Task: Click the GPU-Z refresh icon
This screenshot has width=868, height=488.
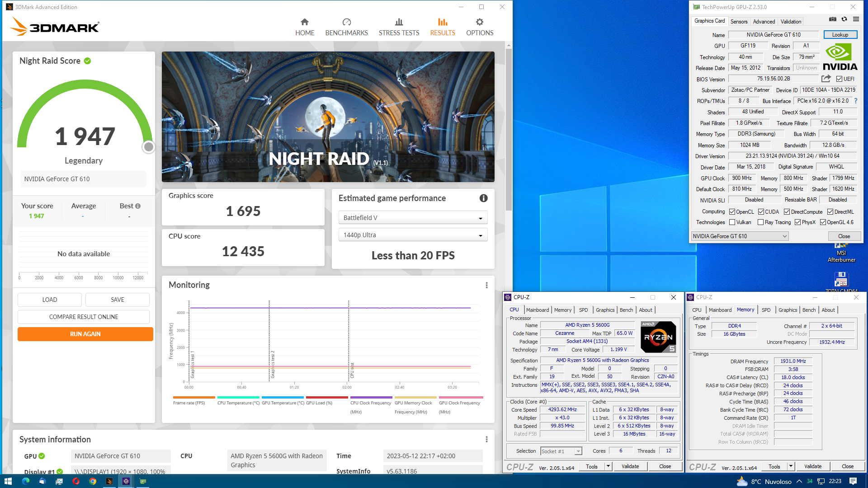Action: click(844, 19)
